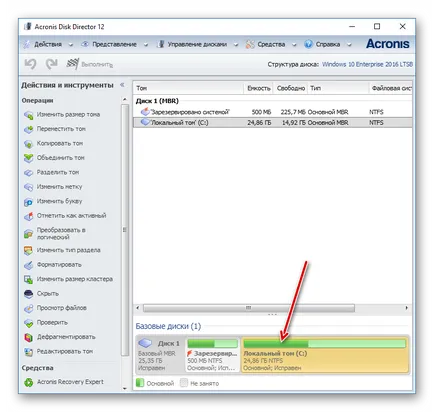Viewport: 434px width, 412px height.
Task: Open the Управление дисками dropdown arrow
Action: 236,44
